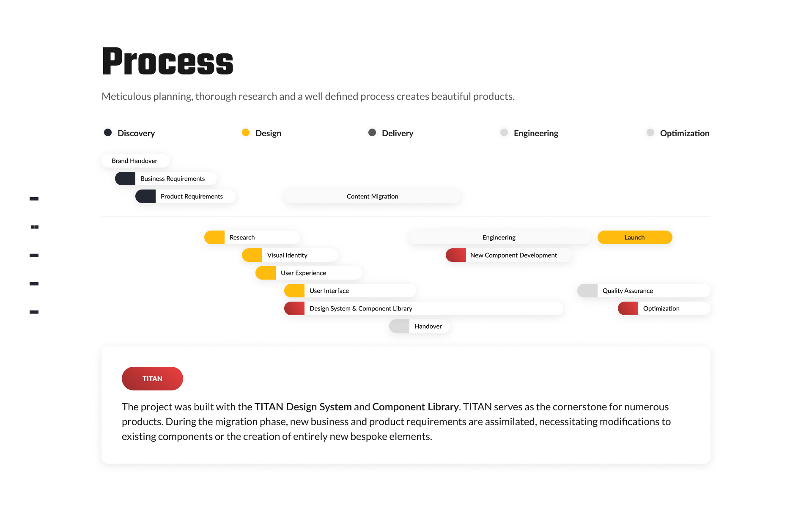Click yellow swatch on Research item

[x=214, y=237]
